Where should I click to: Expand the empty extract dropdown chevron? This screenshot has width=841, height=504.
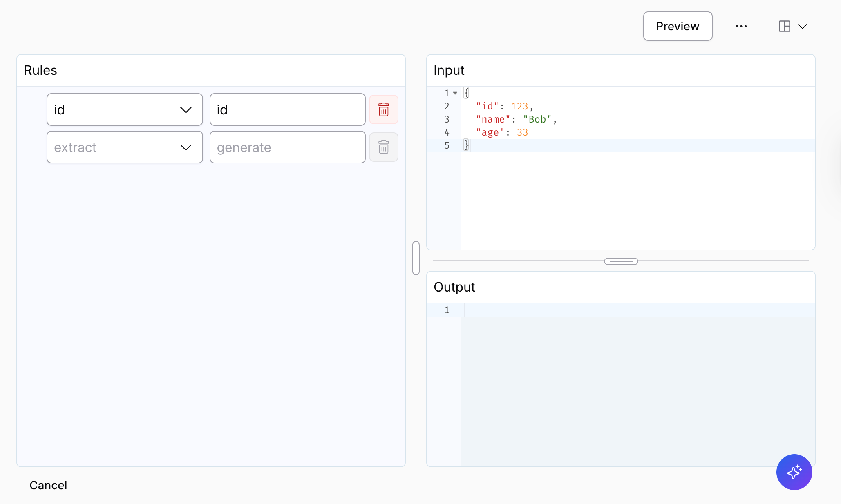coord(186,147)
